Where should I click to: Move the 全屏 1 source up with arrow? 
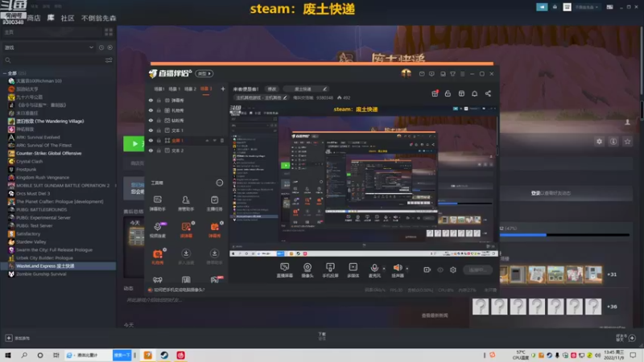[x=207, y=140]
